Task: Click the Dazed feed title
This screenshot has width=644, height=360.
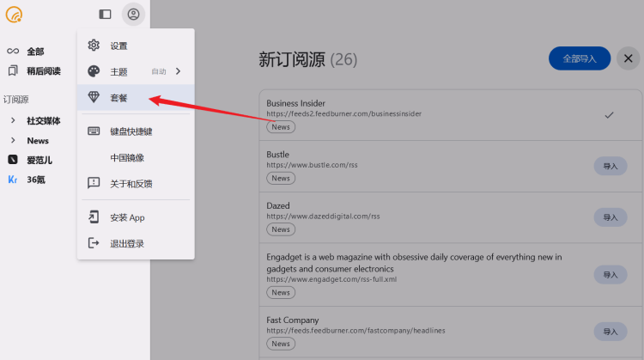Action: [x=278, y=205]
